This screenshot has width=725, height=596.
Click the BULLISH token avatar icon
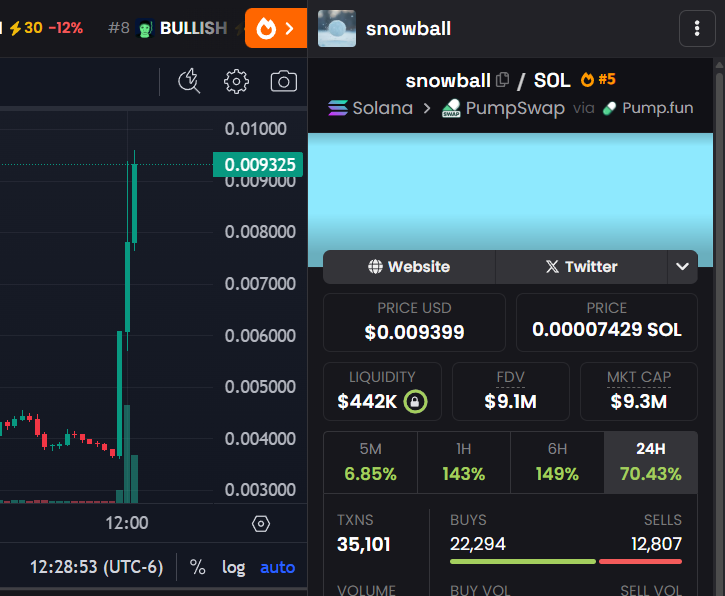[145, 29]
